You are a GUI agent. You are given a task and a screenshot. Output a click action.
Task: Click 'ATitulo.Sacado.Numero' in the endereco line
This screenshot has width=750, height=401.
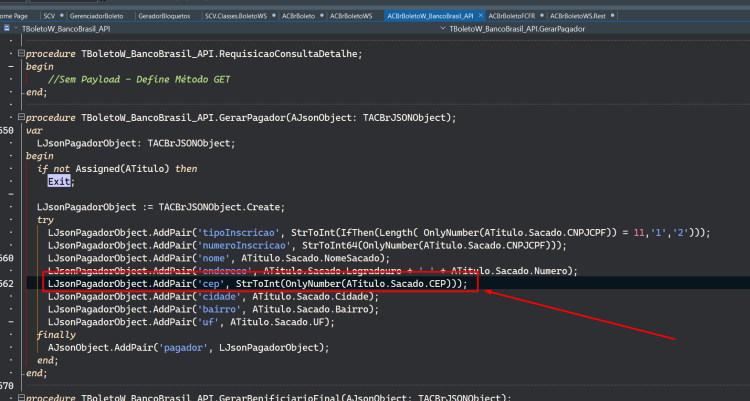click(511, 271)
